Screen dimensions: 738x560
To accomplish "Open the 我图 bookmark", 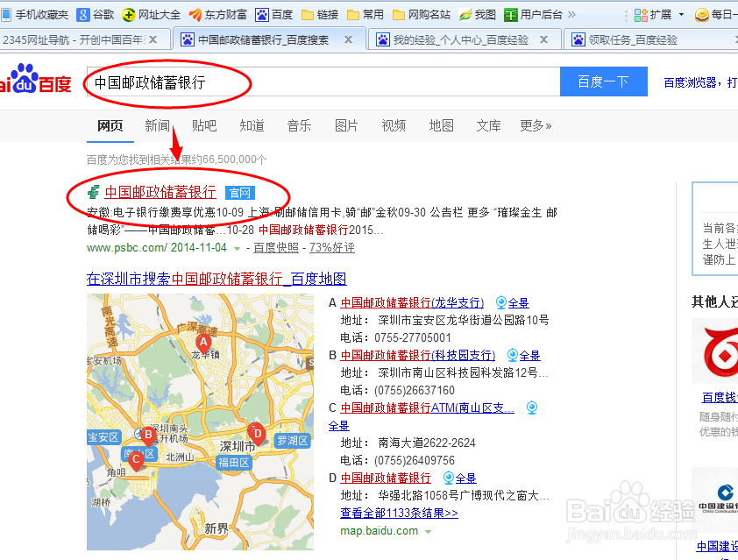I will [479, 13].
